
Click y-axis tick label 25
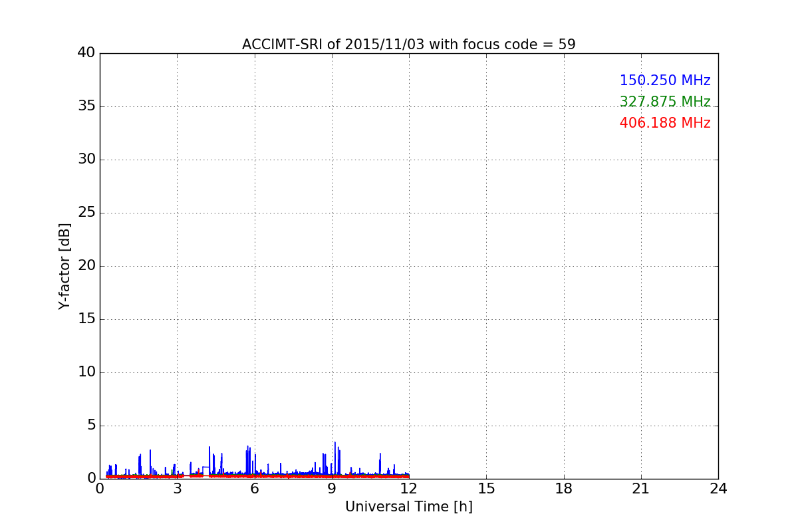(86, 213)
